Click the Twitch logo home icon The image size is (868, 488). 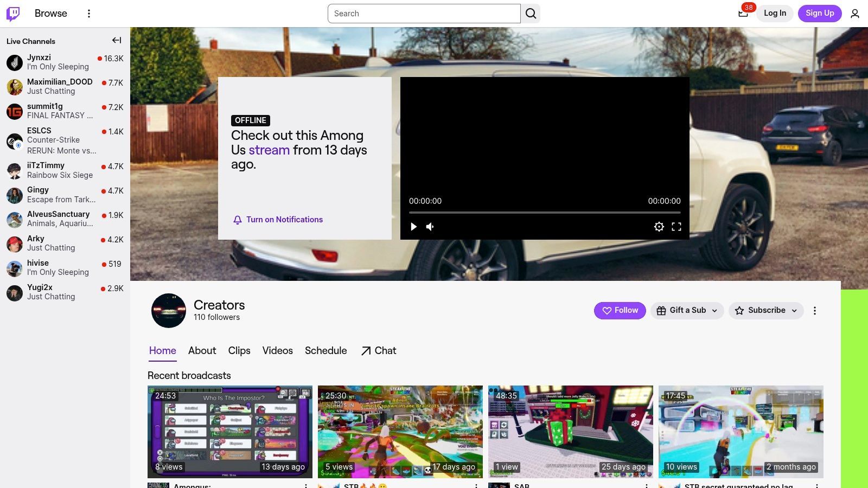click(x=13, y=14)
